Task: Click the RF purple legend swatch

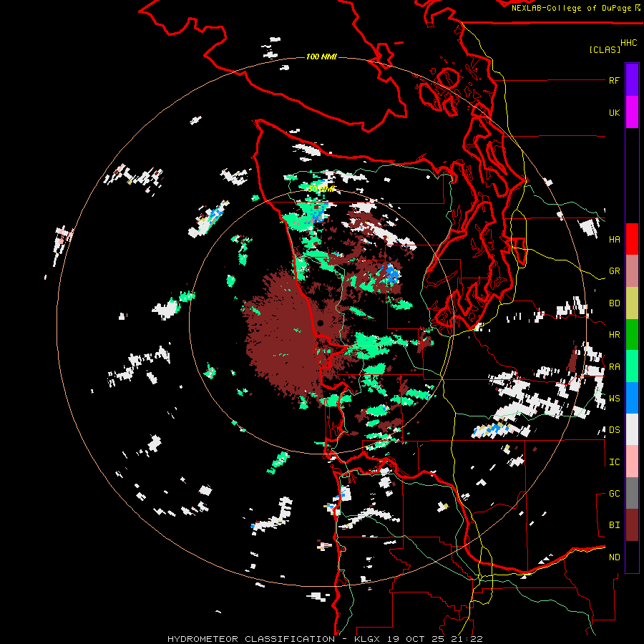Action: point(632,79)
